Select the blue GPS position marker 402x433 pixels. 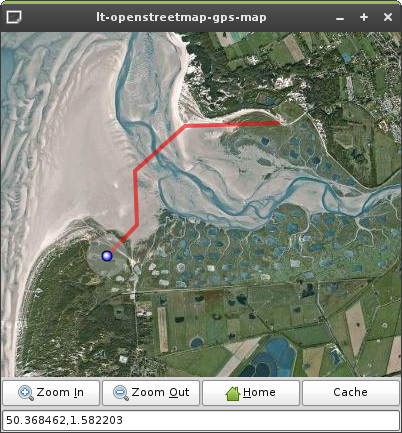[x=107, y=256]
